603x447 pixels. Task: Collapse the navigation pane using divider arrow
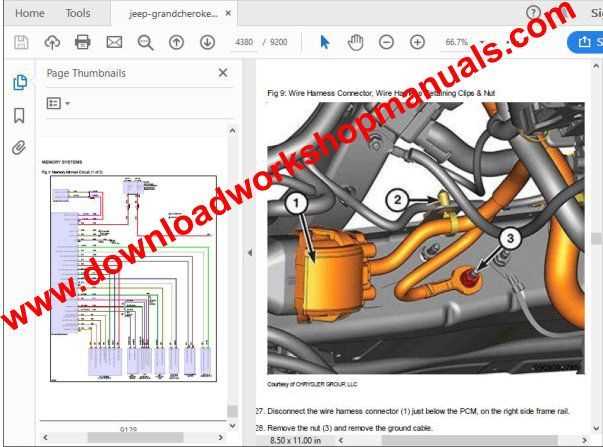pos(250,253)
